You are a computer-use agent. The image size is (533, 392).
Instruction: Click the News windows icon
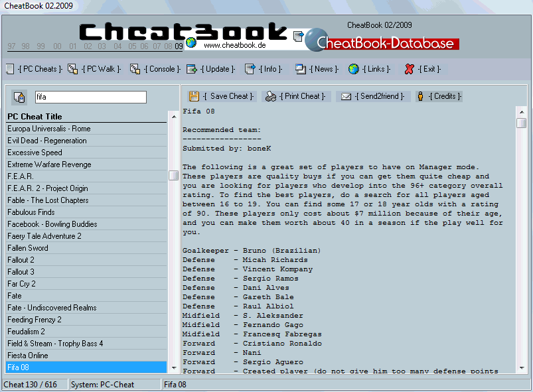(301, 69)
